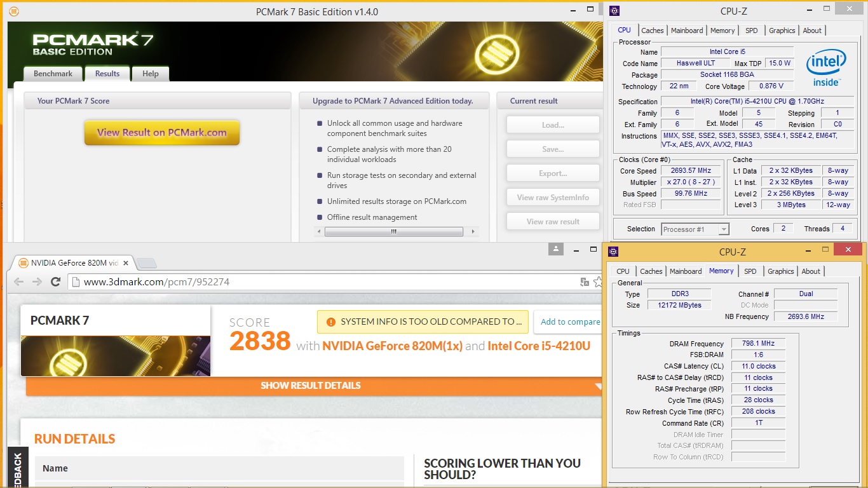868x488 pixels.
Task: Click the 2838 score value
Action: point(260,342)
